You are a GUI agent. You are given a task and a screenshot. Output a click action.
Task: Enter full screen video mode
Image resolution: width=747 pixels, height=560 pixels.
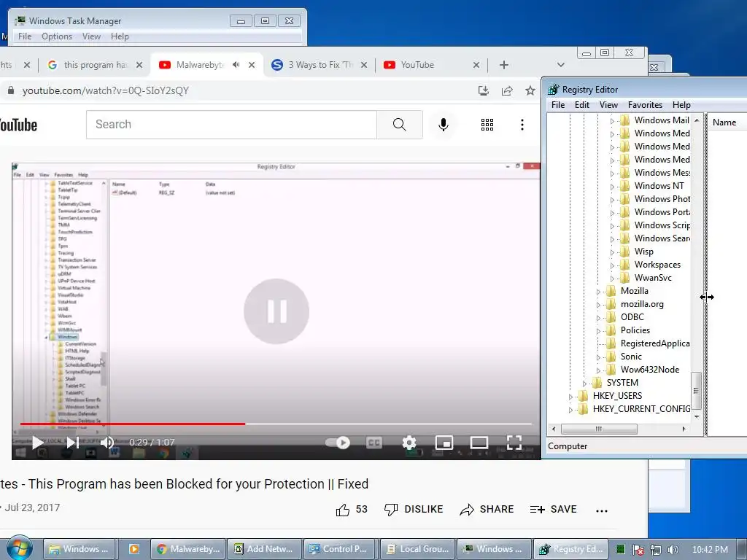pyautogui.click(x=514, y=443)
